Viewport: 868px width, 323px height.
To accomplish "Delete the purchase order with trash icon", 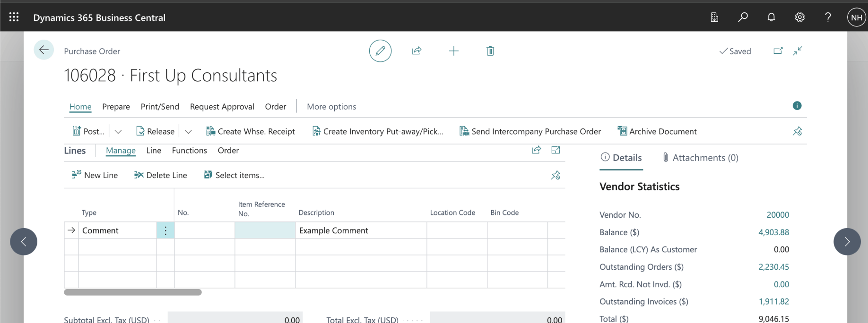I will [x=490, y=51].
